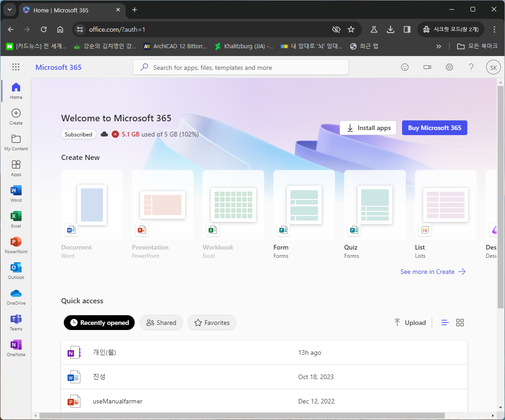Launch PowerPoint from the sidebar
This screenshot has height=420, width=505.
[x=16, y=245]
